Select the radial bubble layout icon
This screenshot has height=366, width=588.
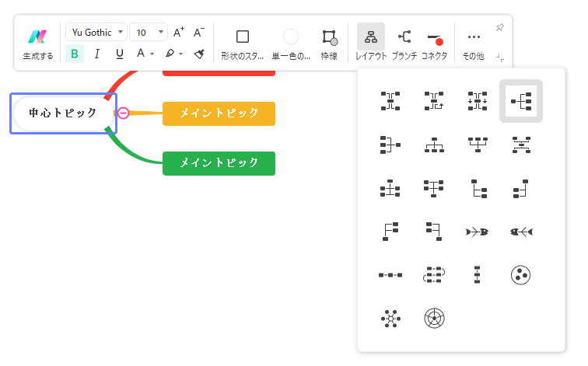390,319
